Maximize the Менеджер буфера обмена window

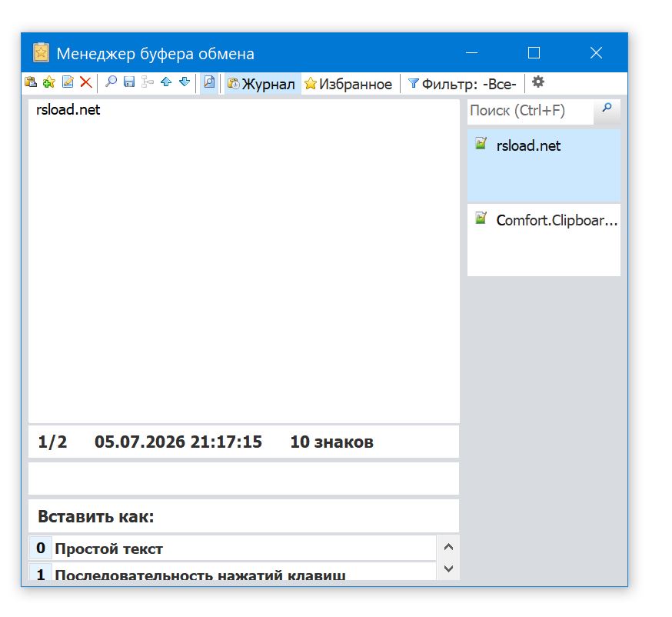point(534,53)
